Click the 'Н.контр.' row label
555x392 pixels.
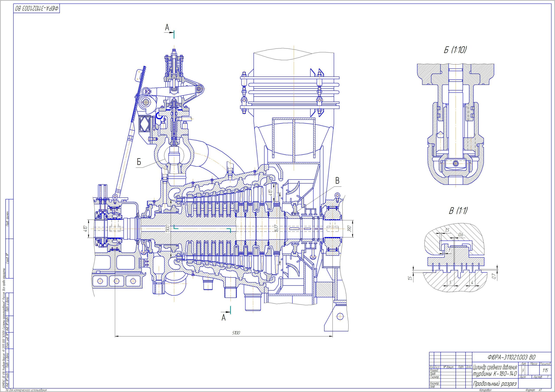tap(434, 384)
